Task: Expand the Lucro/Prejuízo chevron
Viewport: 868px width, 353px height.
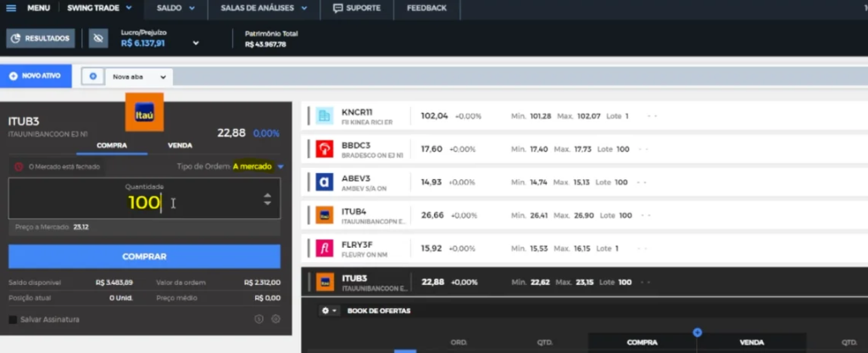Action: [196, 43]
